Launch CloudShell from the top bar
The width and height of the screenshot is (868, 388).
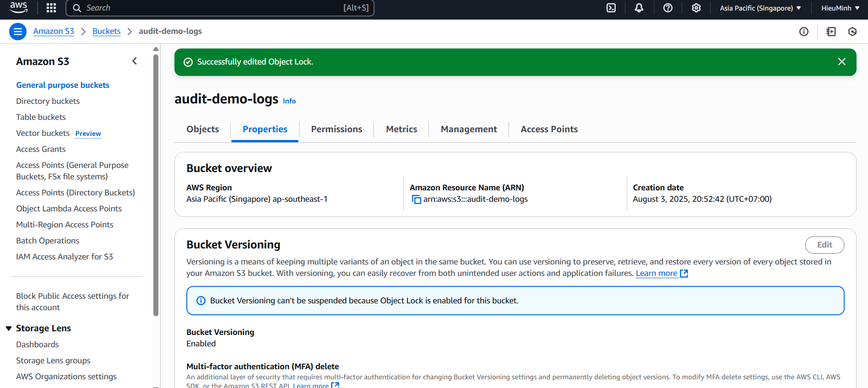611,8
